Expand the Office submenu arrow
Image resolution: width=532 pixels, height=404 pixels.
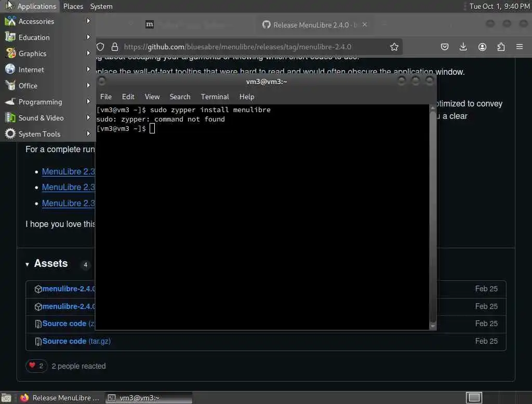[x=88, y=85]
